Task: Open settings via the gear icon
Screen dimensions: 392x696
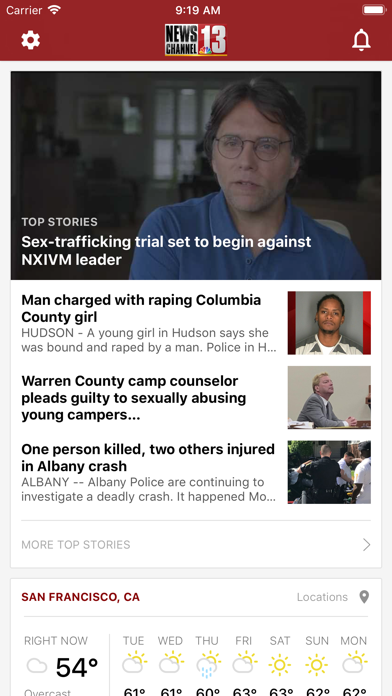Action: point(31,40)
